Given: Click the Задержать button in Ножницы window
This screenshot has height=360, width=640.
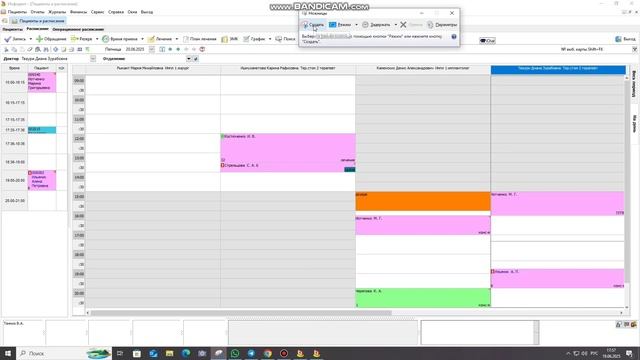Looking at the screenshot, I should [376, 25].
